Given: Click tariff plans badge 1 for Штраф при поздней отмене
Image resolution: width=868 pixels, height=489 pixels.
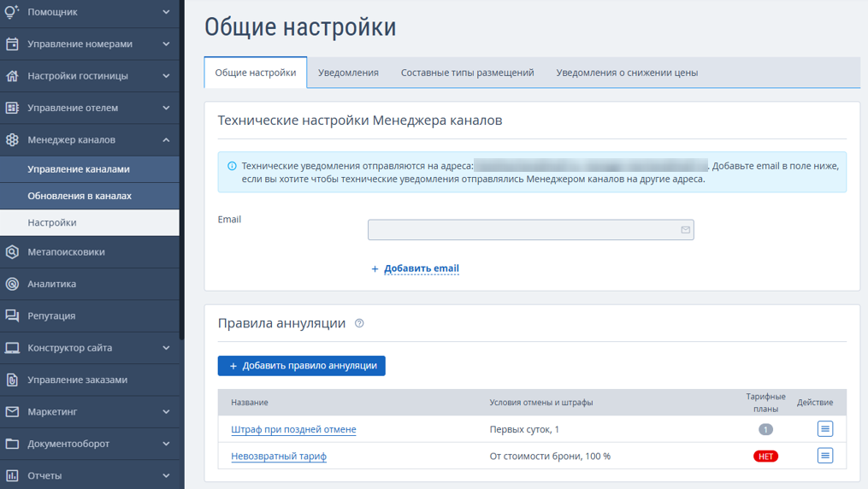Looking at the screenshot, I should point(765,429).
